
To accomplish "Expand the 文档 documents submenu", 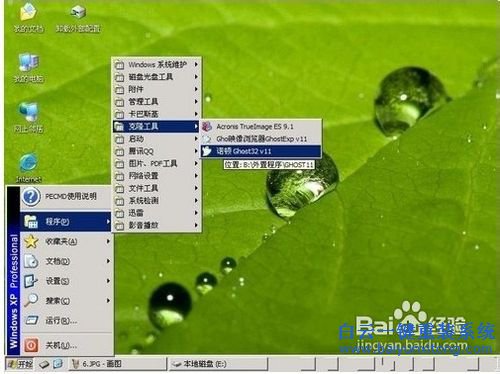I will pyautogui.click(x=66, y=261).
